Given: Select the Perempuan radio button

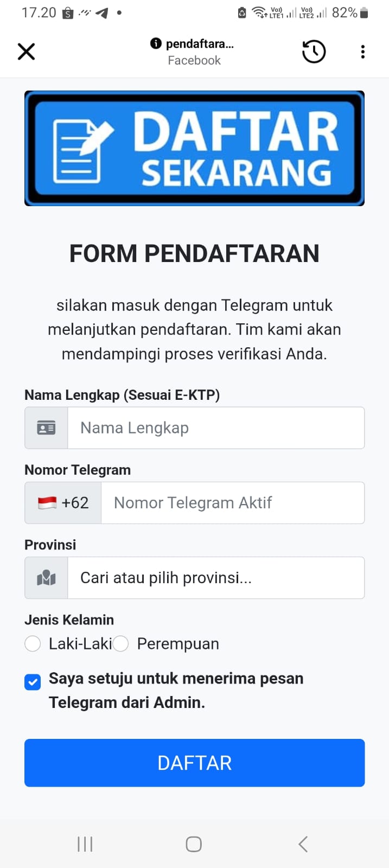Looking at the screenshot, I should (x=120, y=644).
